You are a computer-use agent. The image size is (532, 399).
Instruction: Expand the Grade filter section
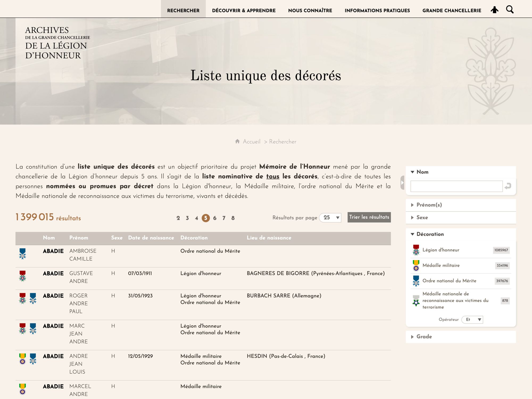pyautogui.click(x=424, y=337)
